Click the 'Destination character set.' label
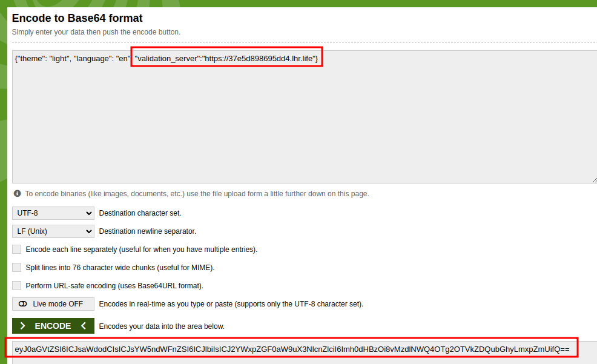The image size is (597, 364). click(140, 213)
